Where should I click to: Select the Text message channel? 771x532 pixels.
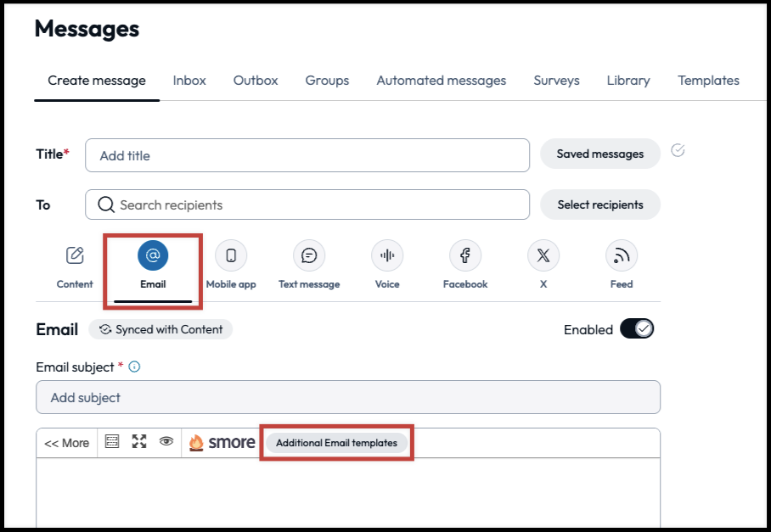tap(309, 255)
